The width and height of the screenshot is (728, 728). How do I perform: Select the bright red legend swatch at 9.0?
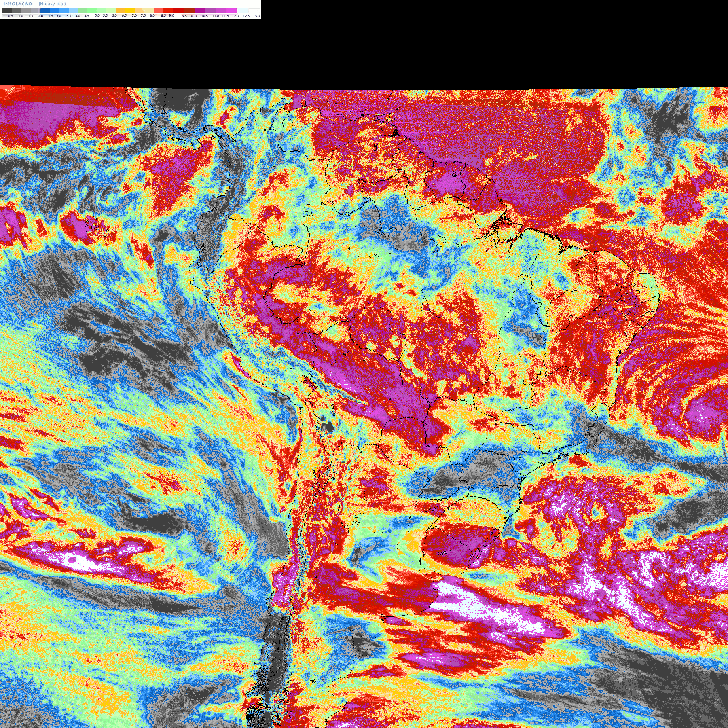[x=168, y=11]
